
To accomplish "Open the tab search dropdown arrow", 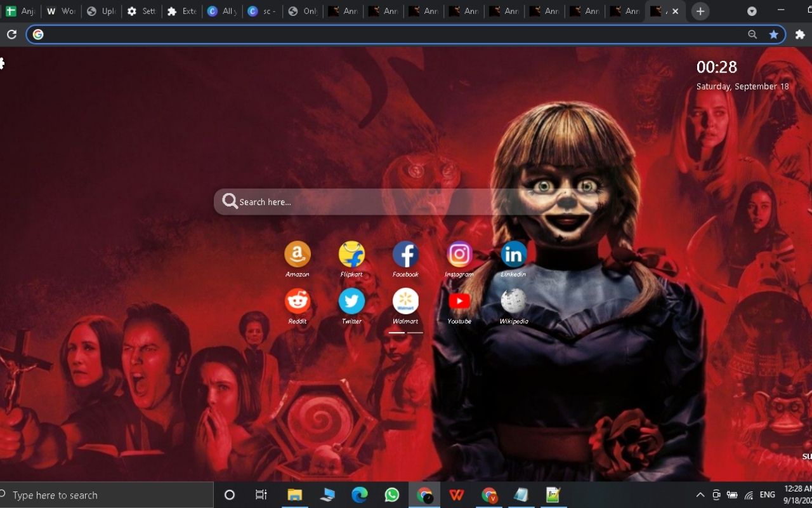I will pyautogui.click(x=752, y=11).
